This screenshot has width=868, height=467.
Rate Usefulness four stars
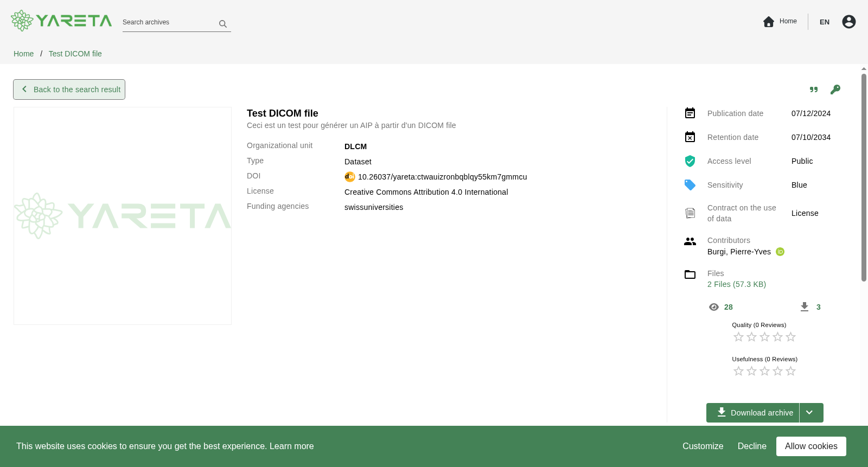pos(777,371)
